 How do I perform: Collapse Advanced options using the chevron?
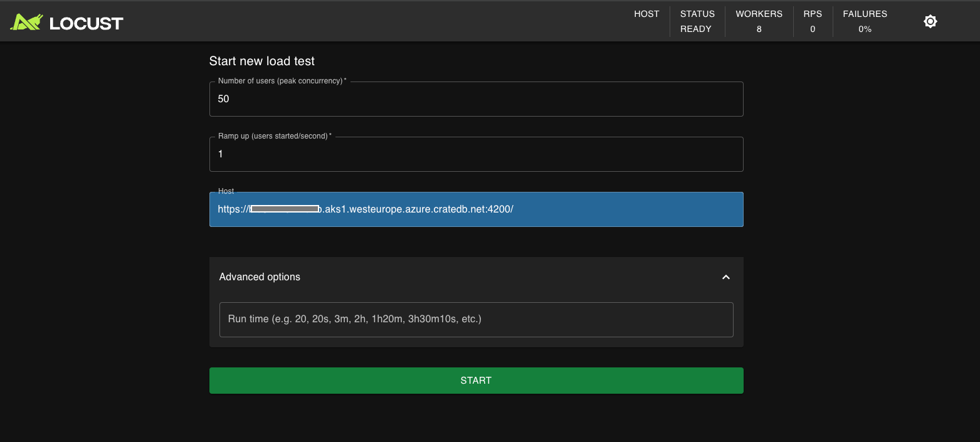pyautogui.click(x=726, y=277)
